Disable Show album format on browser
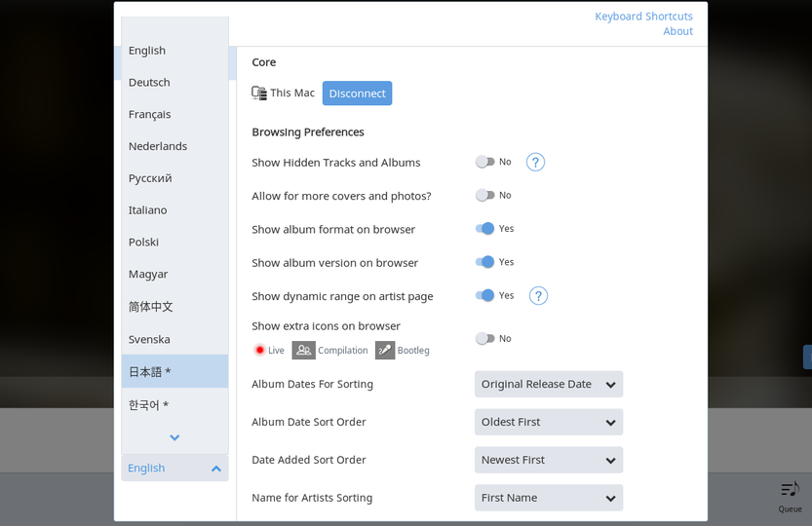The image size is (812, 526). coord(485,228)
